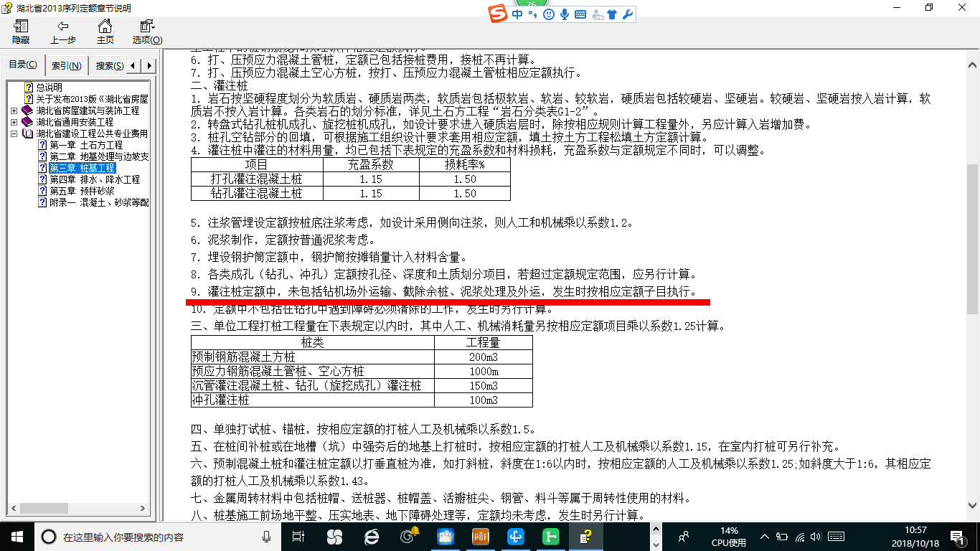Toggle punctuation mode in Sogou IME bar
The image size is (980, 551).
[533, 14]
